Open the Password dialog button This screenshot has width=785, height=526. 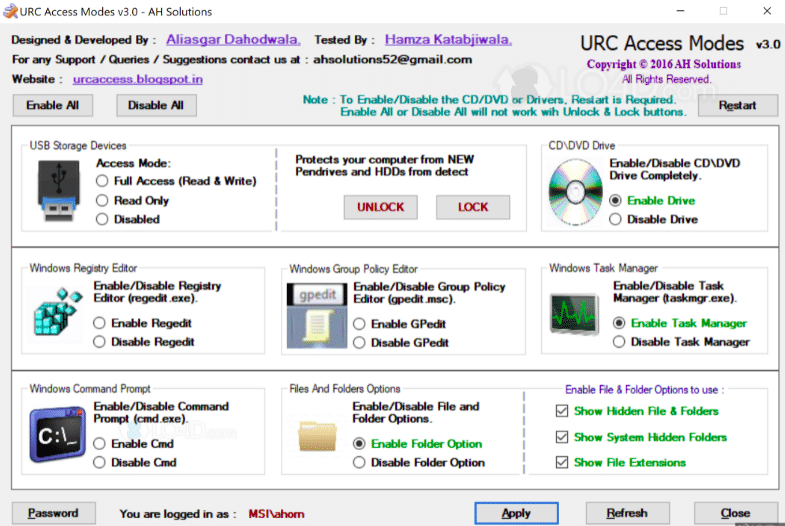54,513
